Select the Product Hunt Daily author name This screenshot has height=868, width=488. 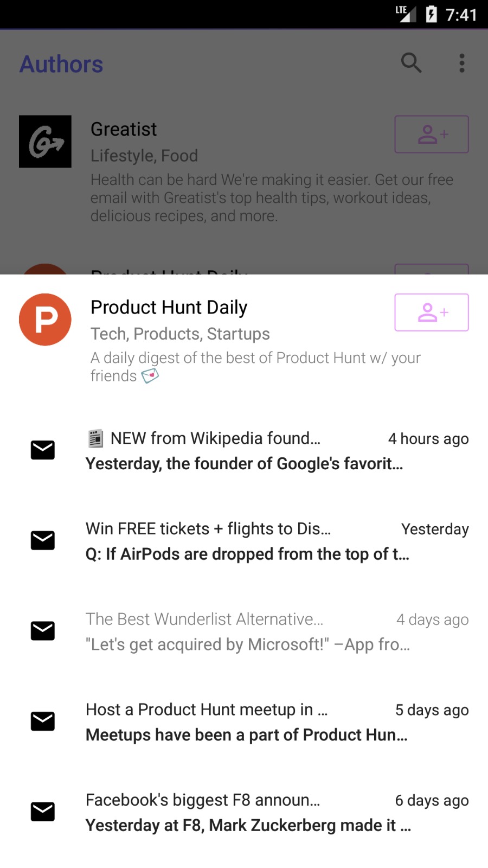(169, 308)
